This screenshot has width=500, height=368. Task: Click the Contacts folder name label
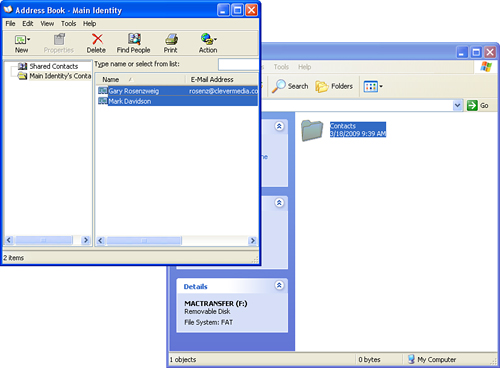coord(343,126)
